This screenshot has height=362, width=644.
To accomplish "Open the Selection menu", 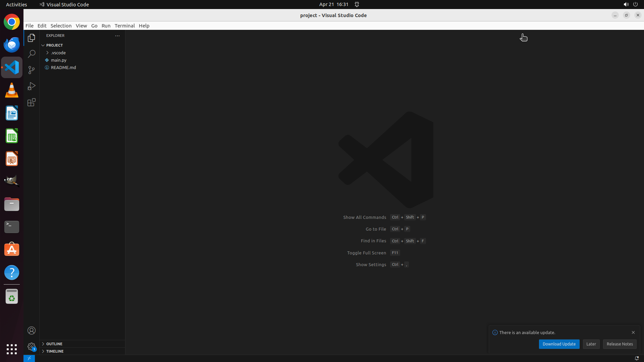I will pyautogui.click(x=61, y=26).
